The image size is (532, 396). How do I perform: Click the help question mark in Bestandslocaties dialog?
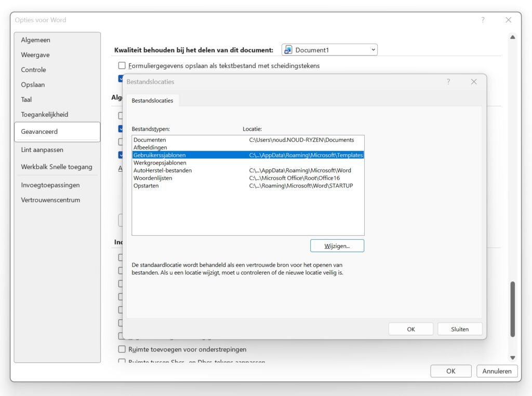(448, 81)
